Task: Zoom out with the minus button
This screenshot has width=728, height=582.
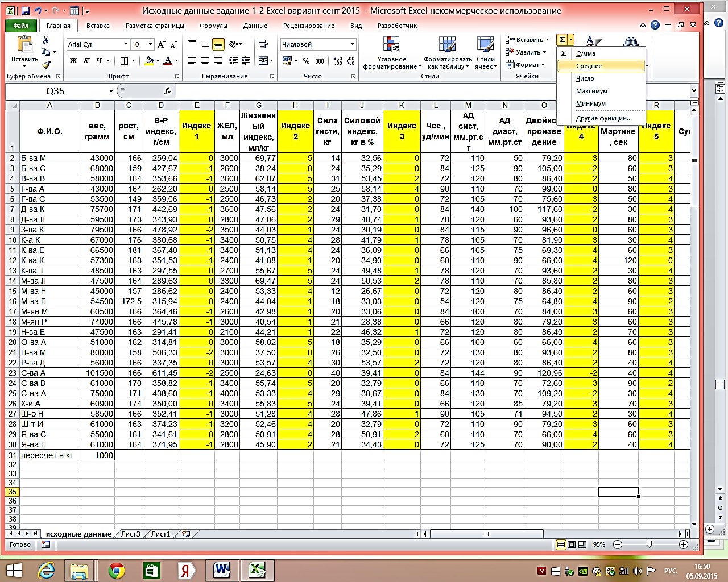Action: [617, 544]
